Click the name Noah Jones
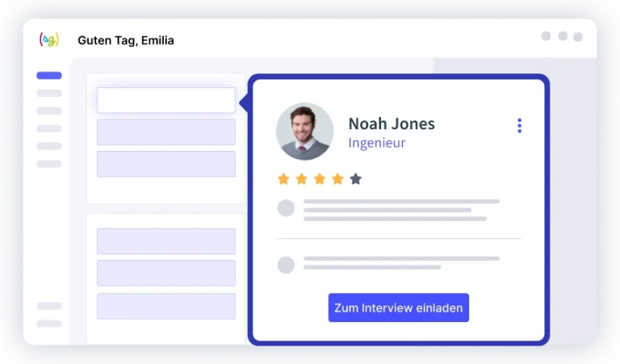Viewport: 620px width, 364px height. coord(392,123)
